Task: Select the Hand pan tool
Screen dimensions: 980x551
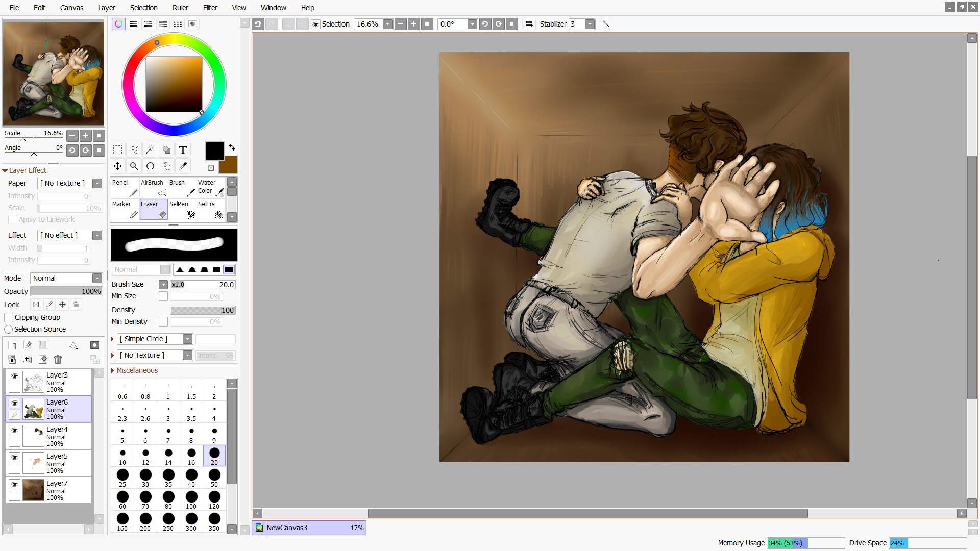Action: coord(166,166)
